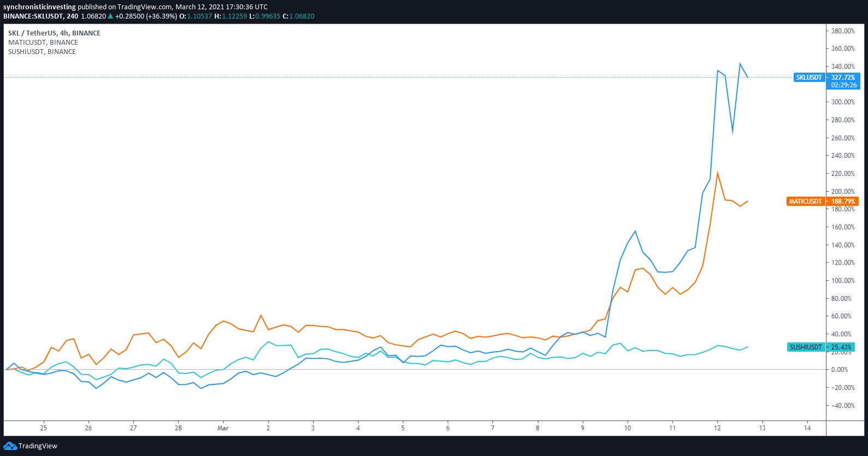Select the MATICUSDT, BINANCE legend entry
Viewport: 868px width, 456px height.
43,43
